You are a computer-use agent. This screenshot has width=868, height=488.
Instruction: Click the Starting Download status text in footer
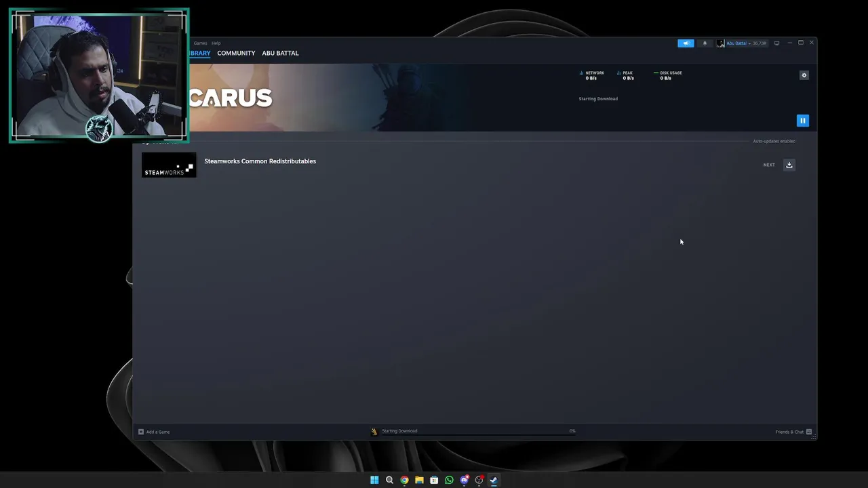(x=399, y=431)
